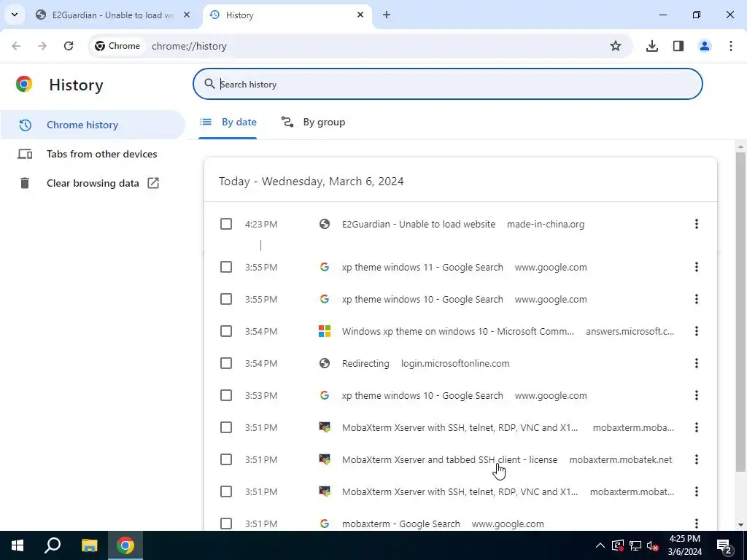747x560 pixels.
Task: Open Chrome's three-dot main menu
Action: click(731, 46)
